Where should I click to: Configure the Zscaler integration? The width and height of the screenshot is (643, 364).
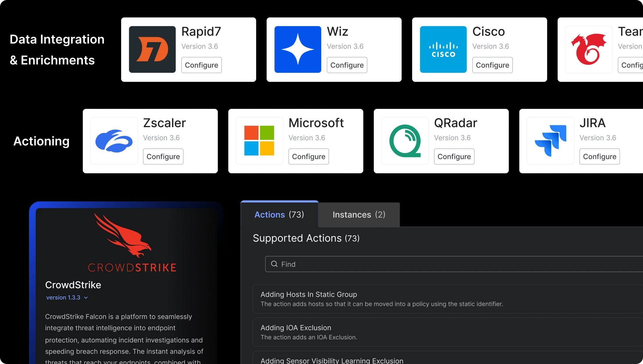coord(163,156)
